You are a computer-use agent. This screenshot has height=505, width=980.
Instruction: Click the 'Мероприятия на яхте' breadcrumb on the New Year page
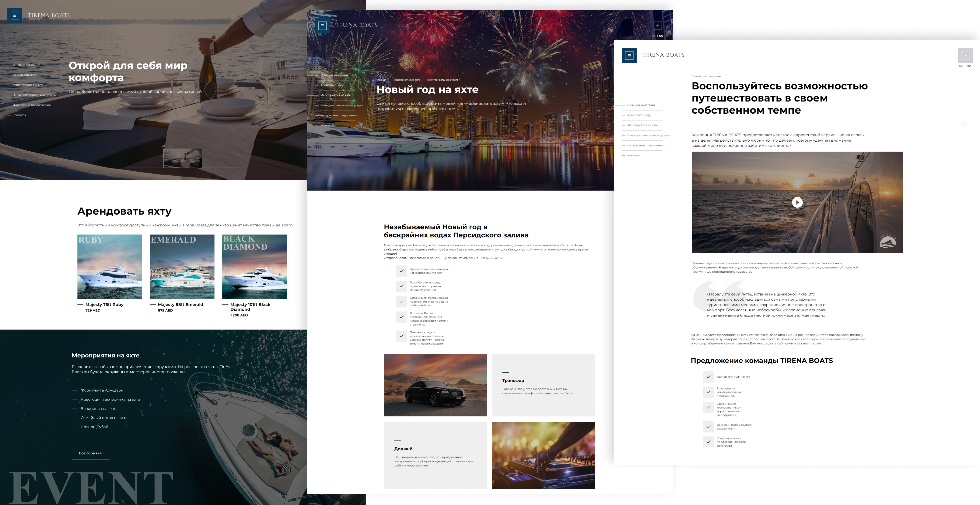tap(407, 80)
